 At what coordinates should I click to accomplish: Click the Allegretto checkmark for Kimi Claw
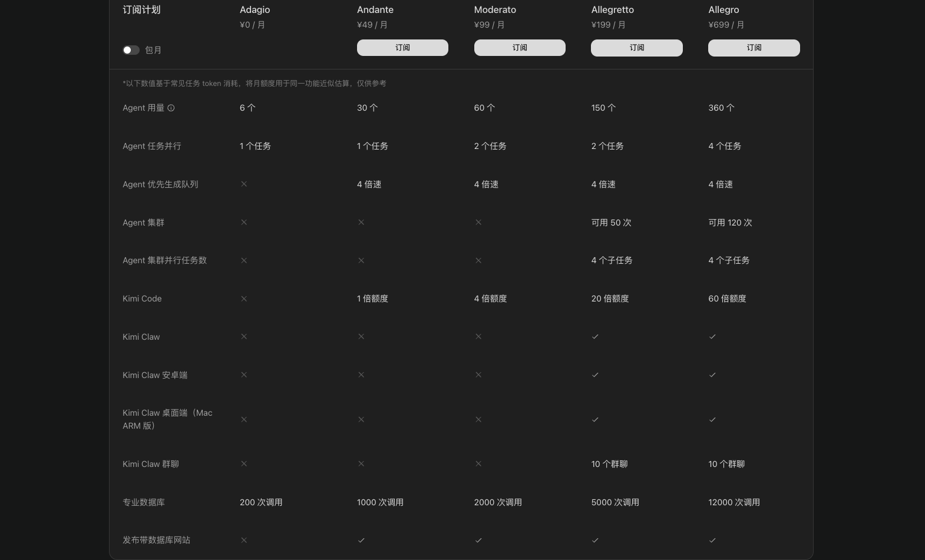[x=595, y=337]
